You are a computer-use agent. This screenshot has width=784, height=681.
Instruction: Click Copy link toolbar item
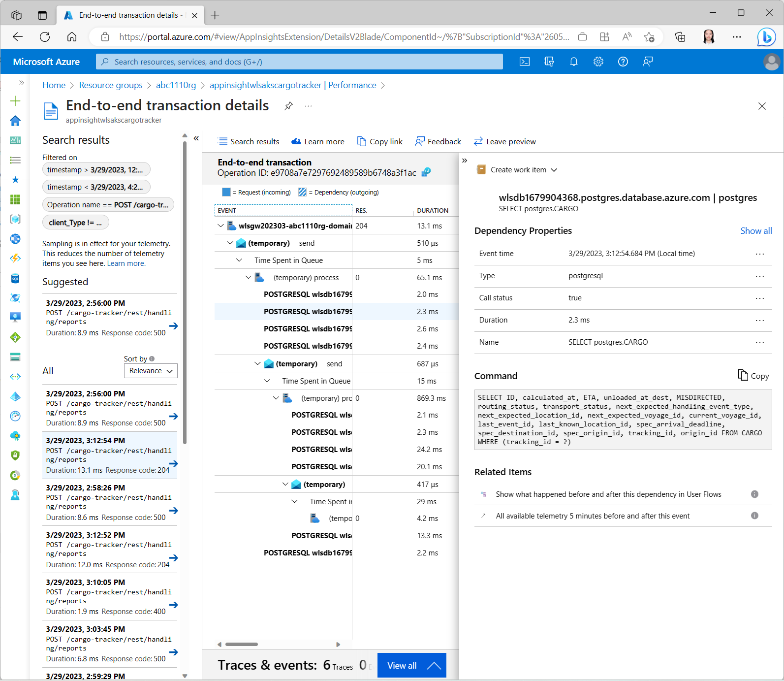379,142
